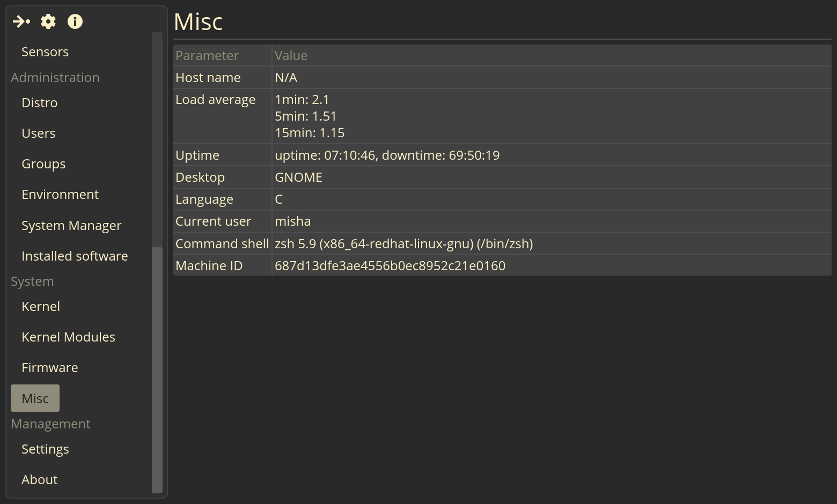Click the arrow sidebar collapse icon

pyautogui.click(x=21, y=21)
